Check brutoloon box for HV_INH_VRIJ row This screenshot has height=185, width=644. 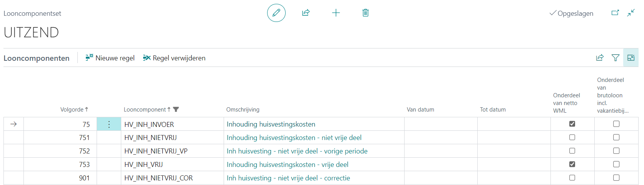[x=616, y=164]
